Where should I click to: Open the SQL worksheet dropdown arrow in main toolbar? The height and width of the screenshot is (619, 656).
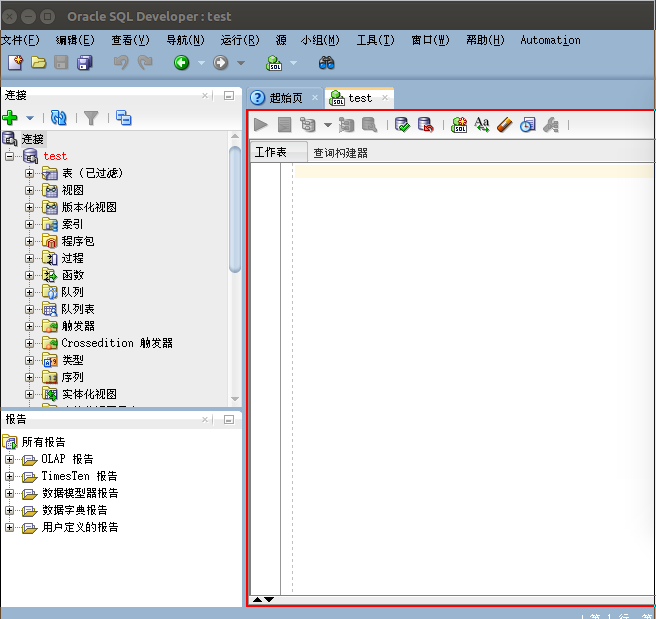(x=293, y=63)
